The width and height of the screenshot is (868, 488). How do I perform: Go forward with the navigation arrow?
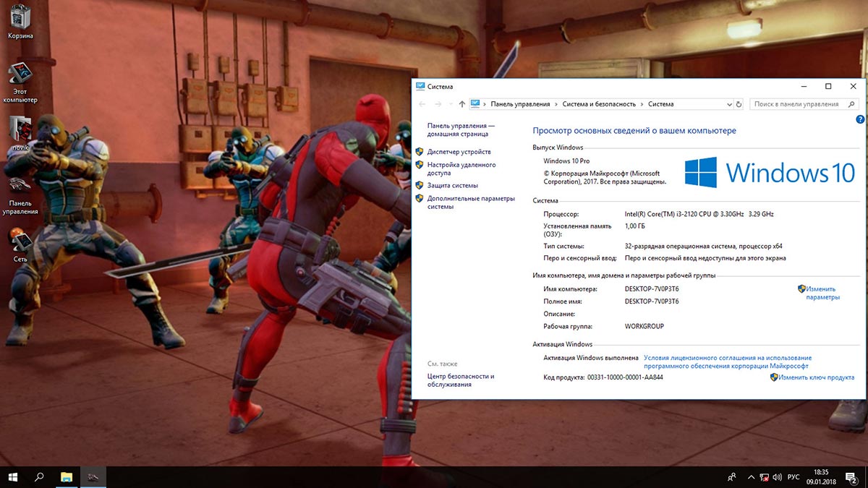(x=438, y=104)
